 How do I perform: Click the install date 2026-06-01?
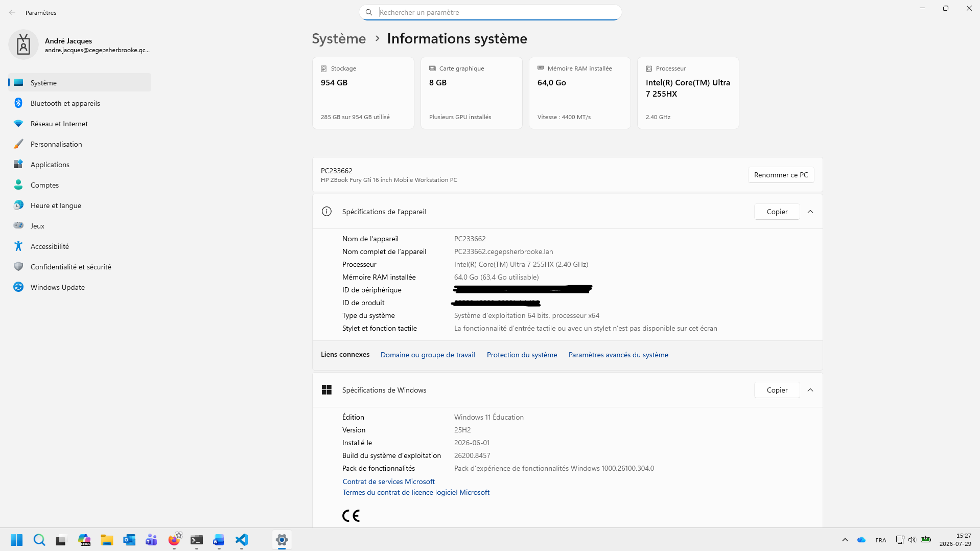pos(472,443)
